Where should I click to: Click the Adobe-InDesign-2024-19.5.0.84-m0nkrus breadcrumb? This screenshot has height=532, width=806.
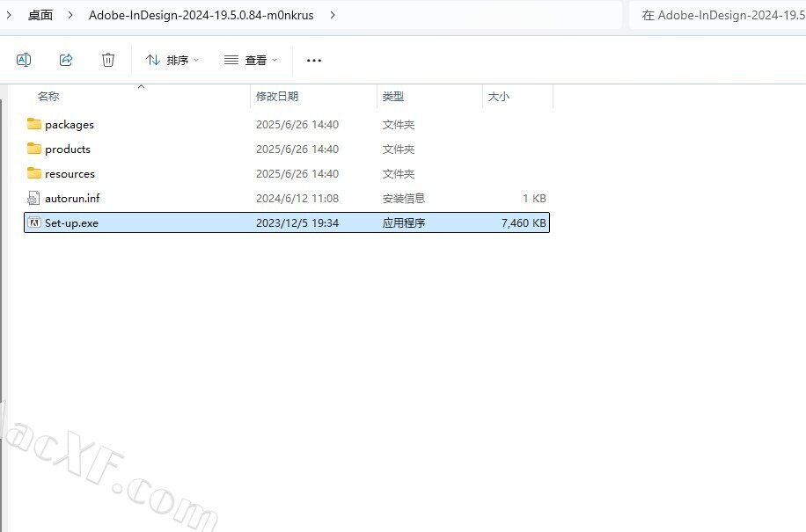(201, 15)
